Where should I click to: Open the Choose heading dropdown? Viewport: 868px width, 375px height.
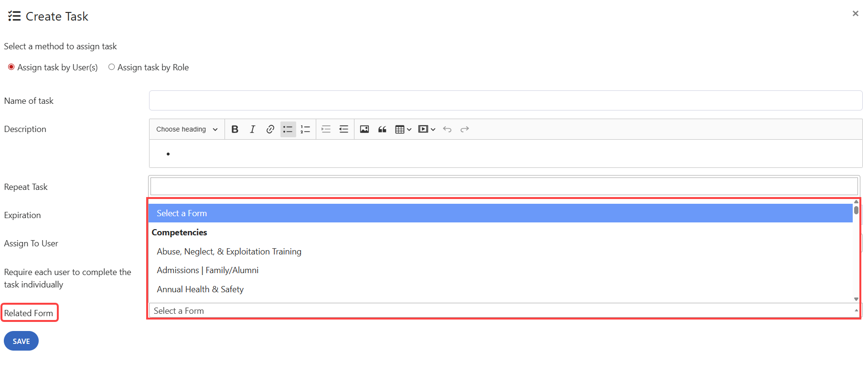187,129
